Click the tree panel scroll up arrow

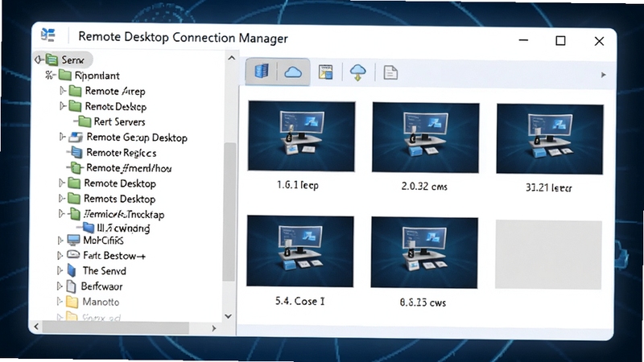[x=231, y=58]
